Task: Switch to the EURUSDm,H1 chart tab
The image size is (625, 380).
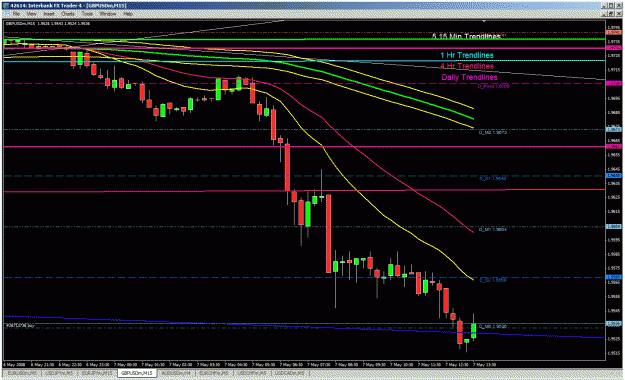Action: click(x=22, y=373)
